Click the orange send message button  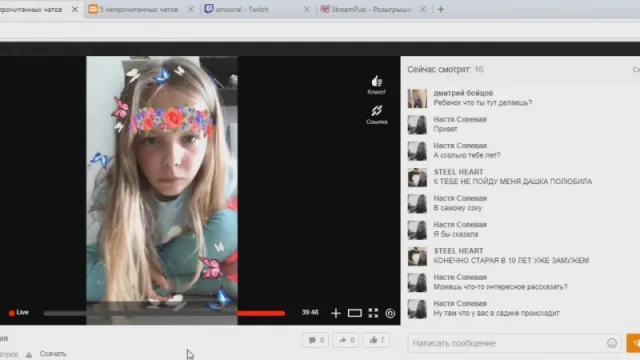click(x=633, y=343)
